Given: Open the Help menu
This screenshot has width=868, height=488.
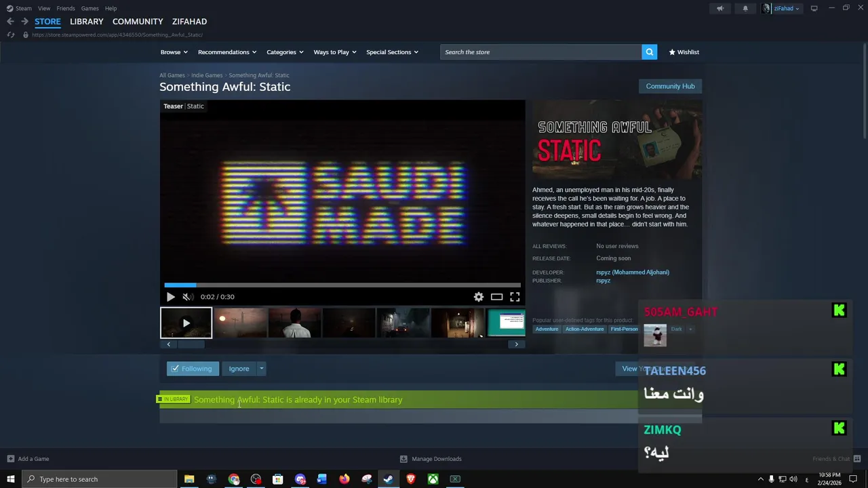Looking at the screenshot, I should point(111,8).
